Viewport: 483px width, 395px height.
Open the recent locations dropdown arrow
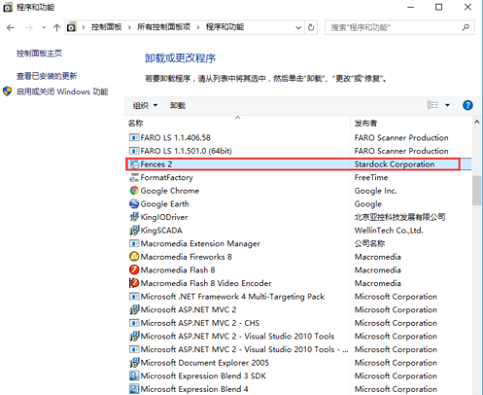(44, 28)
